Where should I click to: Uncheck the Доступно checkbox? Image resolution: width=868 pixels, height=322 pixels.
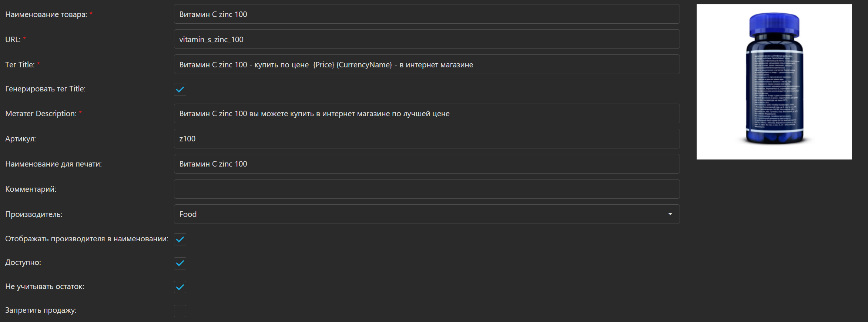tap(180, 263)
